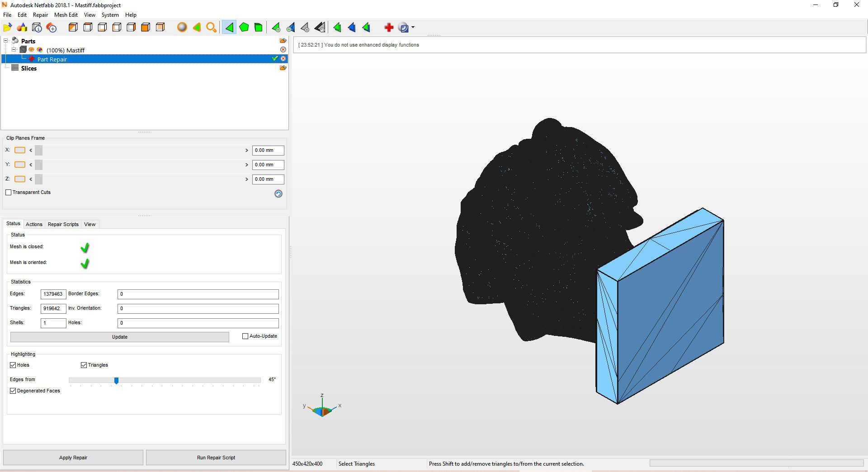Open the Mesh Edit menu
Viewport: 868px width, 472px height.
pos(66,15)
